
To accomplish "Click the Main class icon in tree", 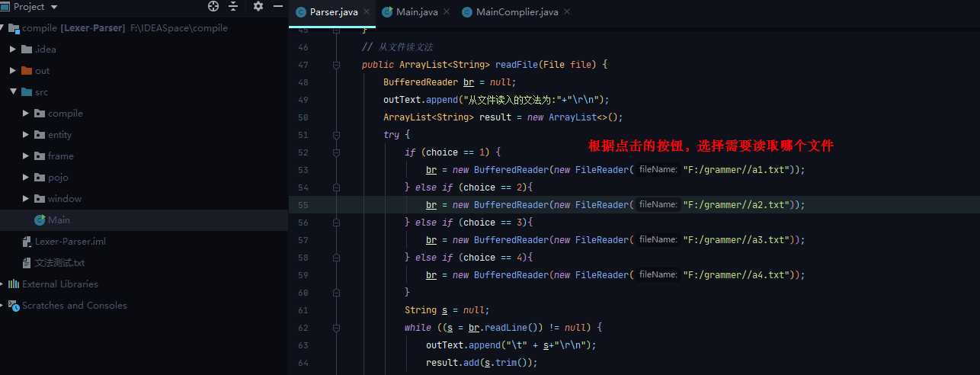I will 40,220.
